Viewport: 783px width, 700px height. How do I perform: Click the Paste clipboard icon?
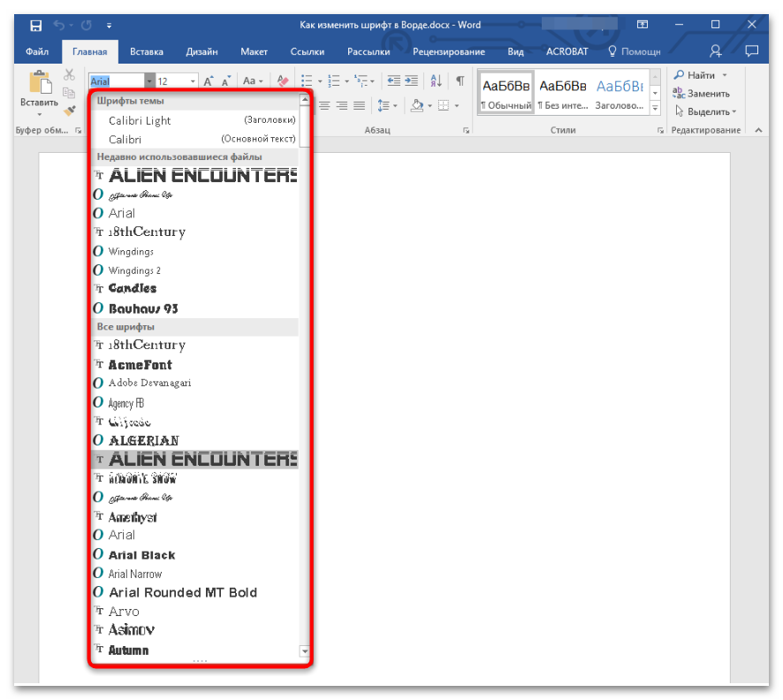[x=40, y=82]
